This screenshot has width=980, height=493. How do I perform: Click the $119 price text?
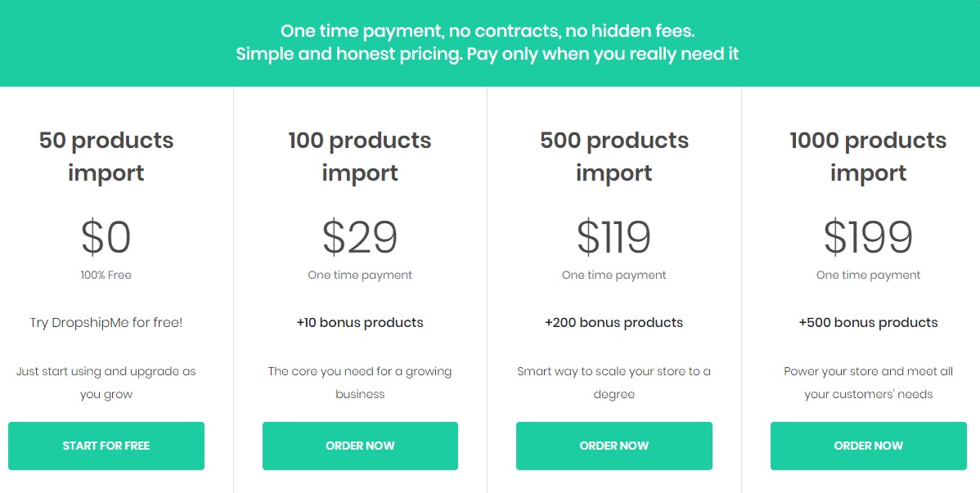click(x=614, y=237)
